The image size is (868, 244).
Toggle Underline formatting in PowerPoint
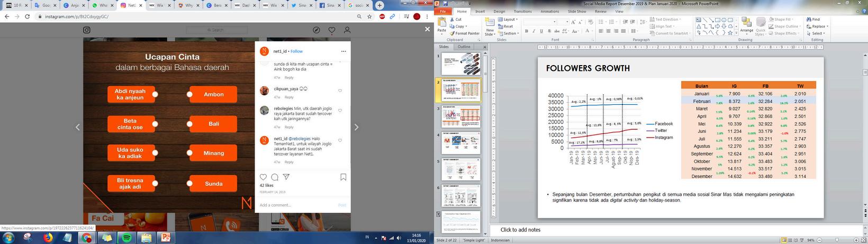[541, 31]
